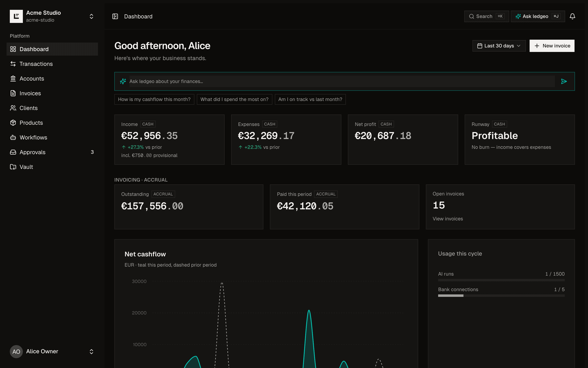Click the expenses value €32,269.17
The width and height of the screenshot is (588, 368).
click(x=266, y=136)
